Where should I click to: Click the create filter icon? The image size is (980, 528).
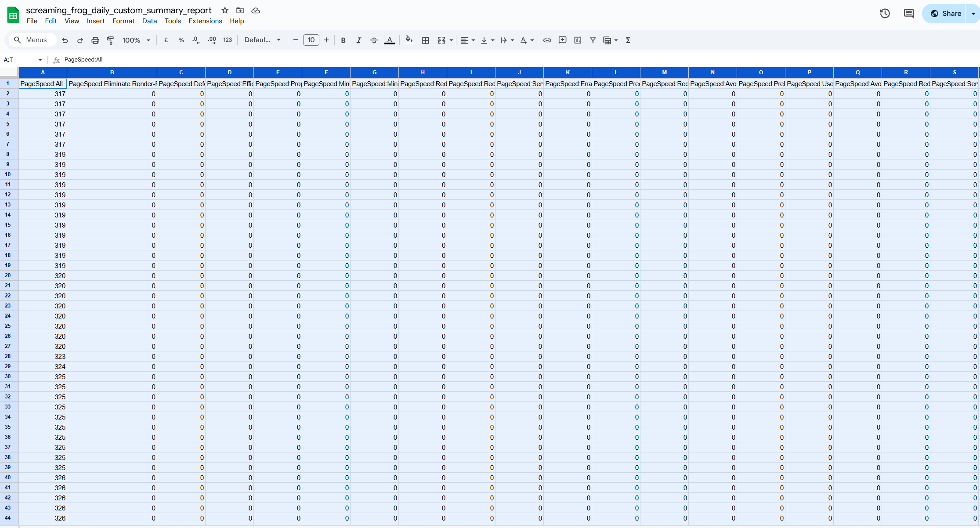[593, 40]
